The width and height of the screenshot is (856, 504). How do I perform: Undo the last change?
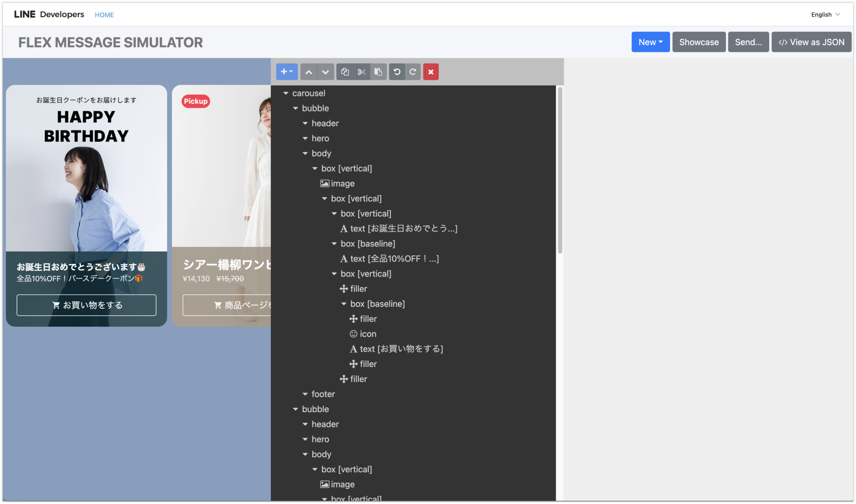pos(397,71)
